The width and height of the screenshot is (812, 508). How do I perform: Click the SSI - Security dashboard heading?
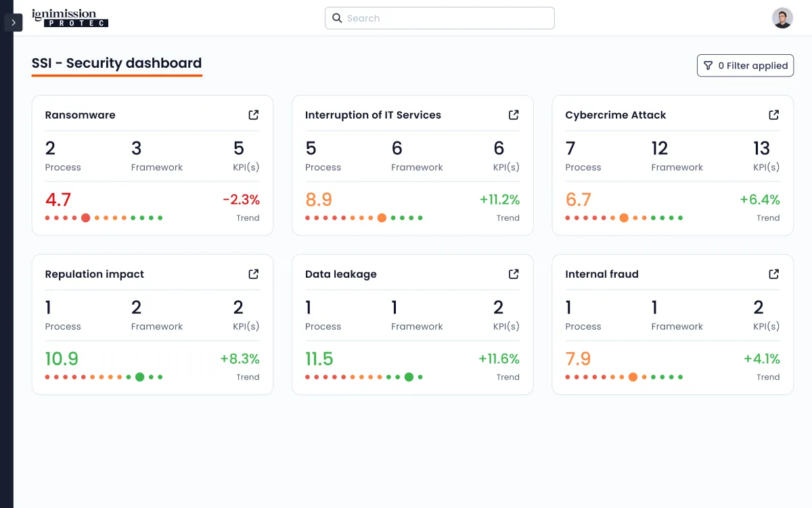pos(116,63)
